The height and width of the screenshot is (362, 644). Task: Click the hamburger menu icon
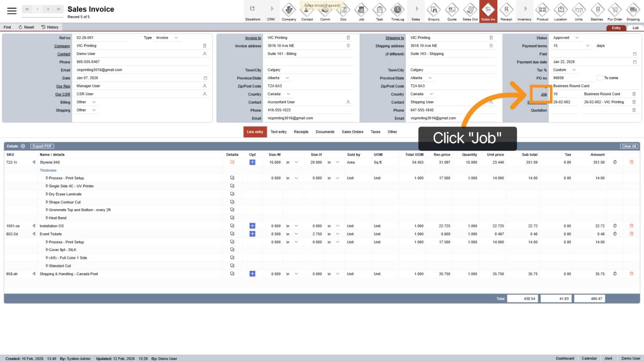coord(12,11)
